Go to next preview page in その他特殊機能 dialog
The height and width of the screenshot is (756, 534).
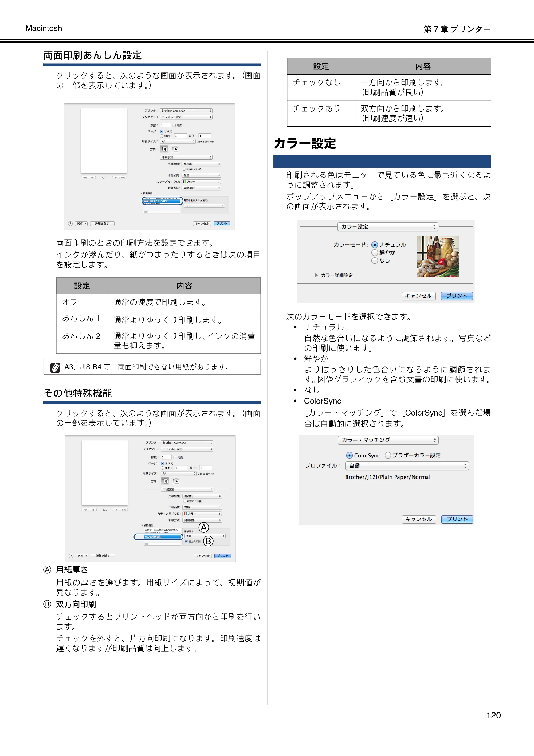117,510
